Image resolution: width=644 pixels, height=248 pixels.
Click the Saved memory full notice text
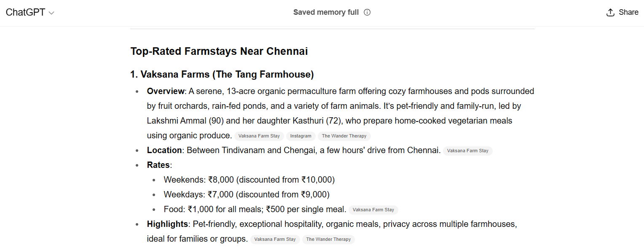(326, 12)
